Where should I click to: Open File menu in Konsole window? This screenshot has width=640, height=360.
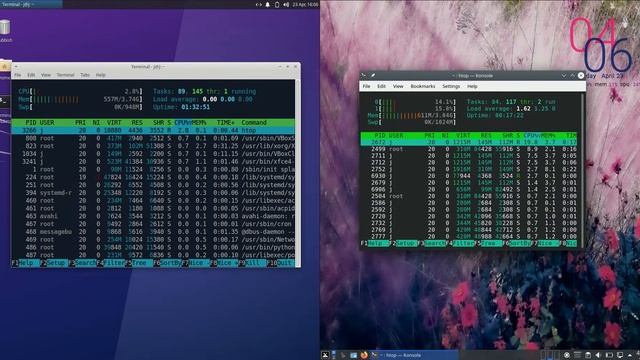point(367,86)
